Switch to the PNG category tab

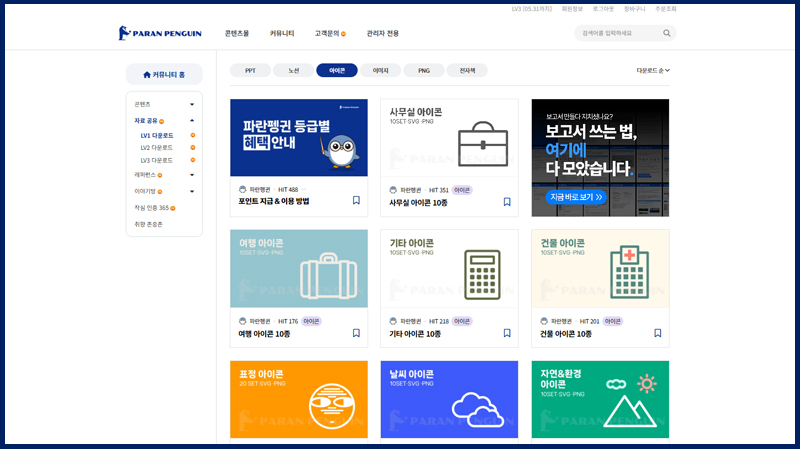point(423,70)
